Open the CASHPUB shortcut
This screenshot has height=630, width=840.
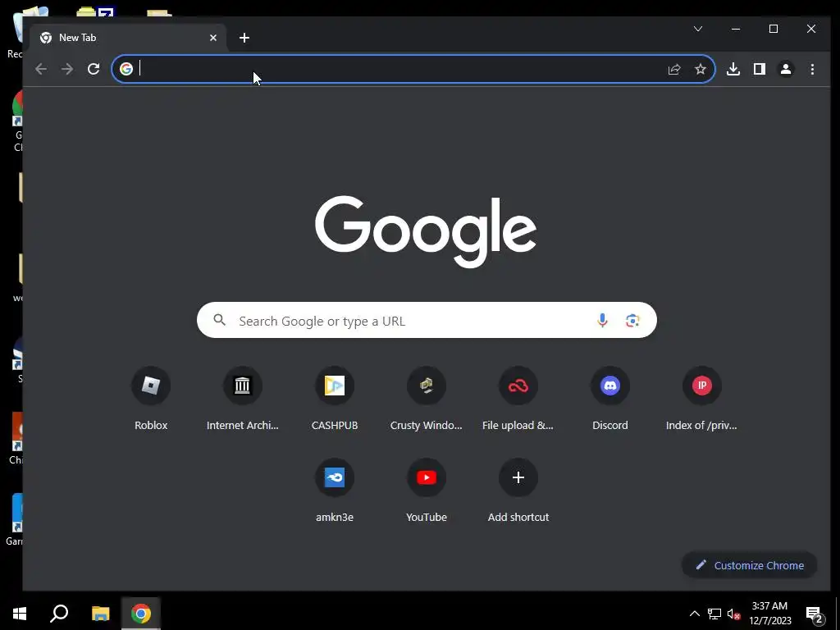click(335, 399)
